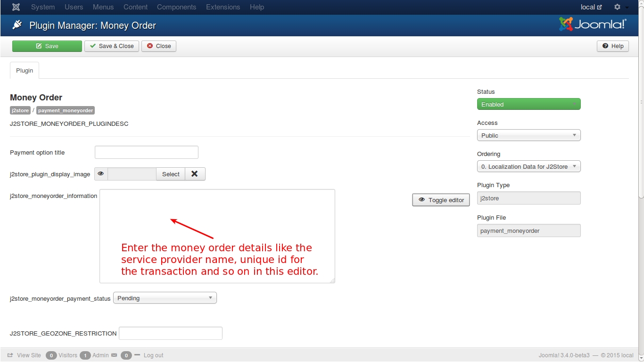Toggle the editor for money order information
The width and height of the screenshot is (644, 362).
(x=441, y=200)
